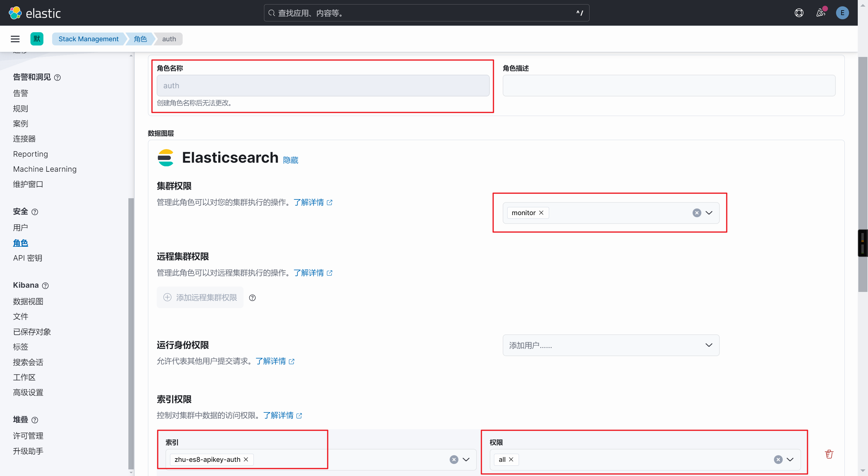Delete the index privilege row
The image size is (868, 476).
829,454
